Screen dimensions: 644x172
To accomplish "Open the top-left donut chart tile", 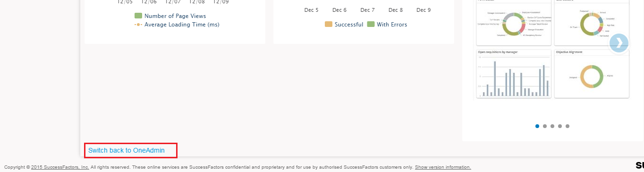I will (514, 22).
